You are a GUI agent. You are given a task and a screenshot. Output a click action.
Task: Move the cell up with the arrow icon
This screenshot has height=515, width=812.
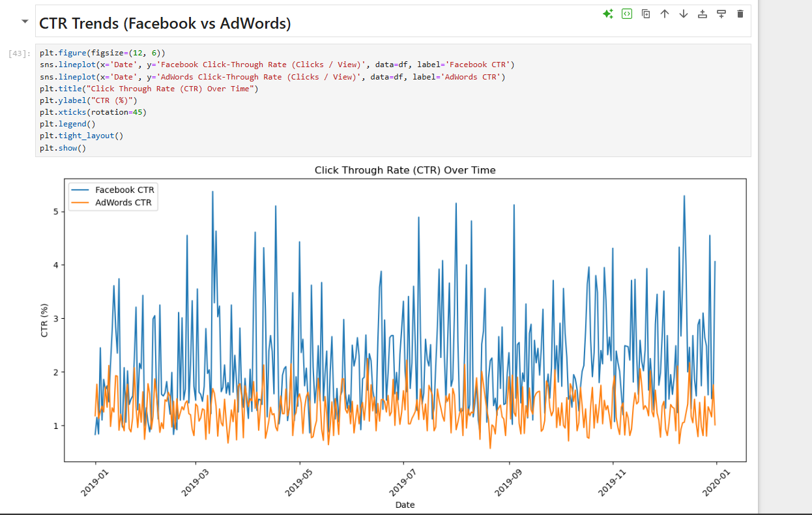tap(664, 14)
